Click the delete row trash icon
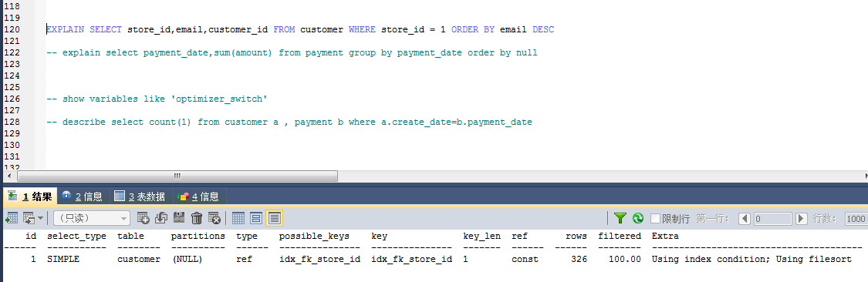The width and height of the screenshot is (868, 282). click(x=197, y=218)
